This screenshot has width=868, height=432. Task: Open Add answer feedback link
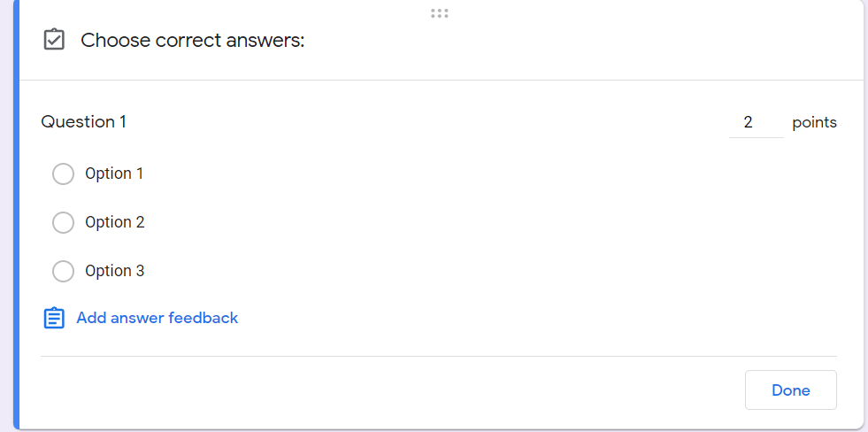pyautogui.click(x=157, y=318)
